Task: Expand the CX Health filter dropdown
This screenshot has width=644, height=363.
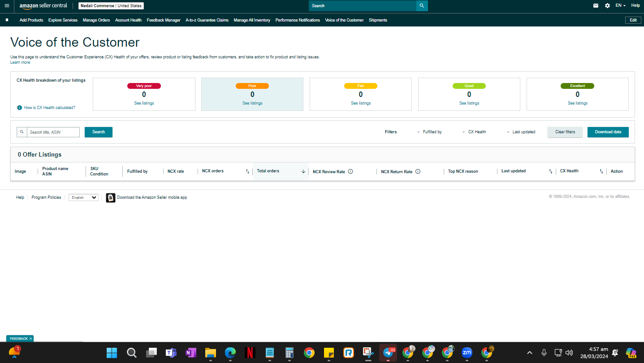Action: pyautogui.click(x=474, y=132)
